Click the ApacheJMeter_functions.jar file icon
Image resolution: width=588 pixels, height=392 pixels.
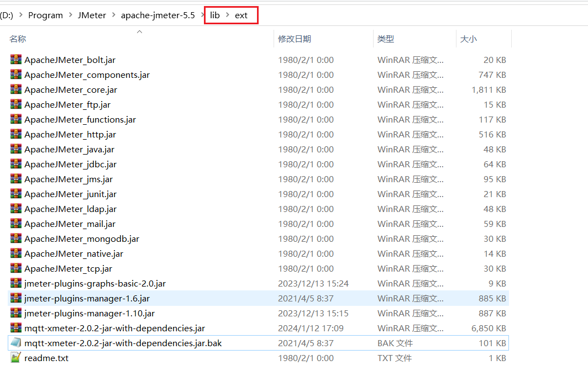[x=15, y=119]
